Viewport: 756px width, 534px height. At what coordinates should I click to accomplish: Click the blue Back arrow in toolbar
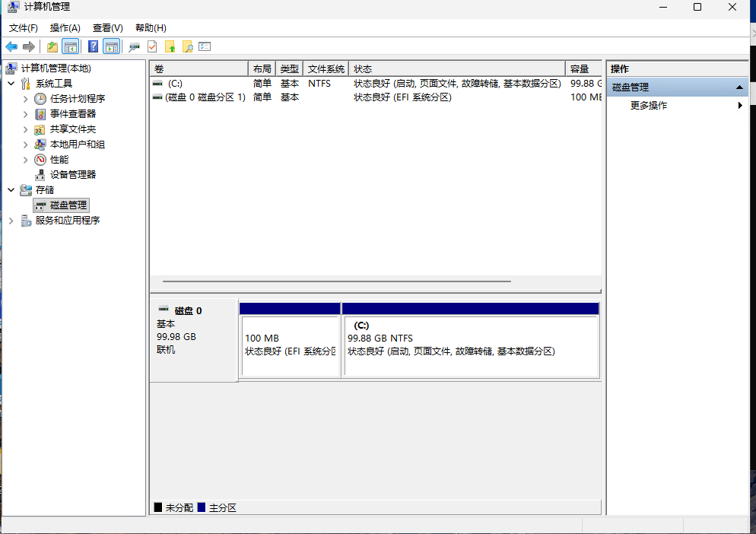[11, 46]
